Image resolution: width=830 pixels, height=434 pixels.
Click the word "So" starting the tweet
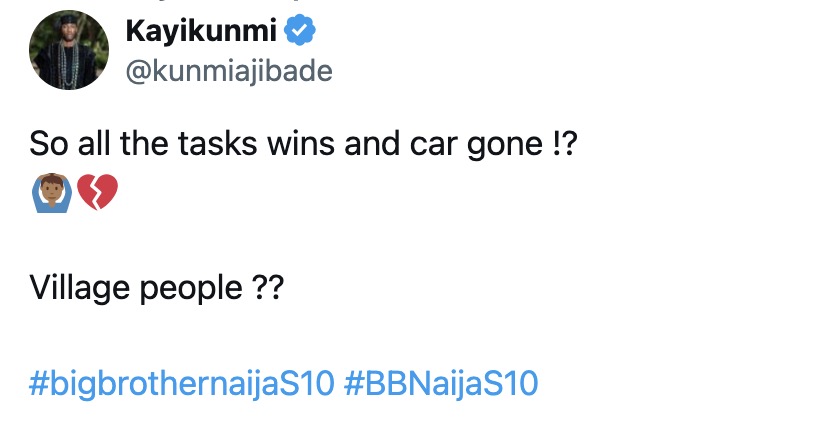click(x=46, y=146)
